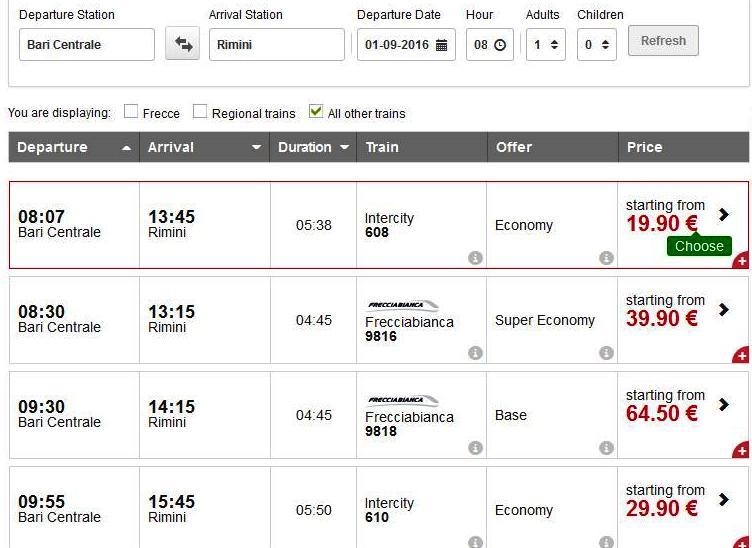Tick the Regional trains checkbox

pyautogui.click(x=200, y=112)
